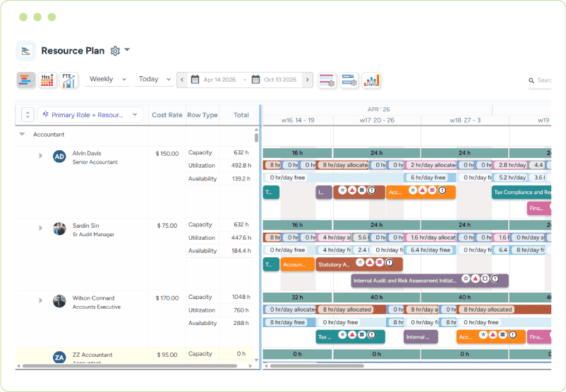Click the star icon on Alvin's brown task bar
566x392 pixels.
tap(342, 190)
